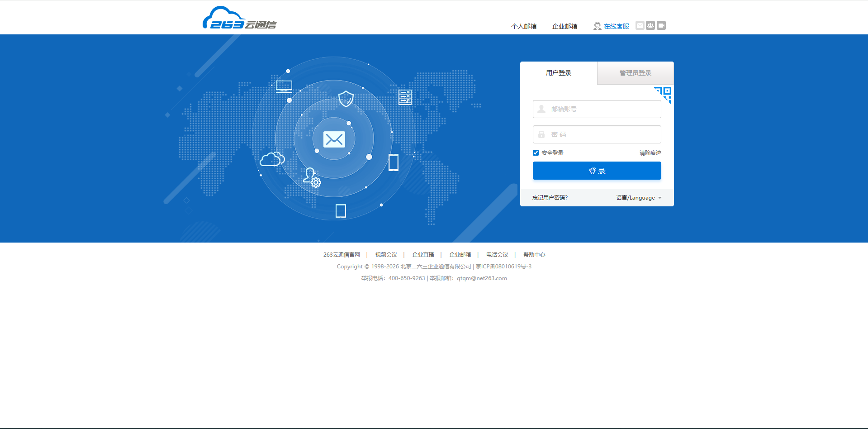Open the 语言/Language dropdown
The width and height of the screenshot is (868, 429).
pos(639,198)
